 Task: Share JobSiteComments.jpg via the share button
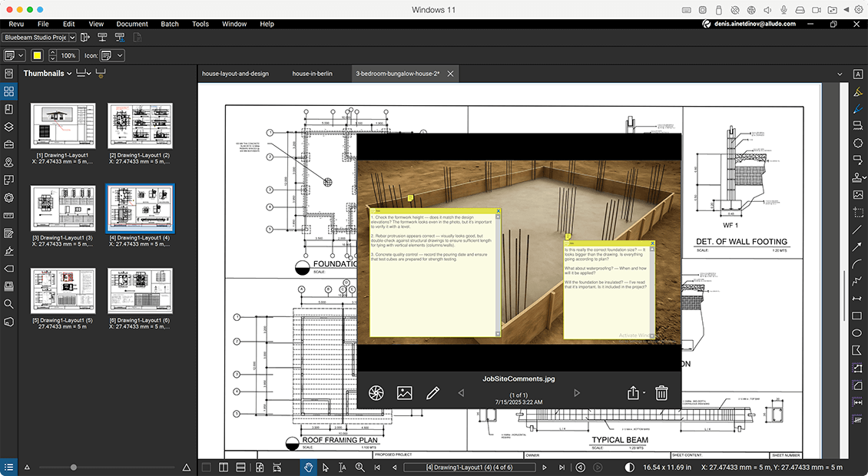(631, 392)
